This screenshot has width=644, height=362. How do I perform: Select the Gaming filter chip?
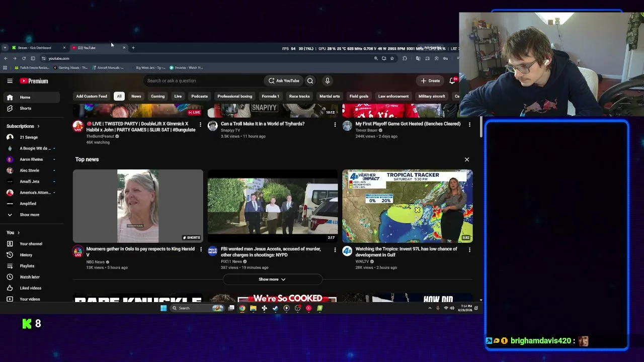point(158,96)
